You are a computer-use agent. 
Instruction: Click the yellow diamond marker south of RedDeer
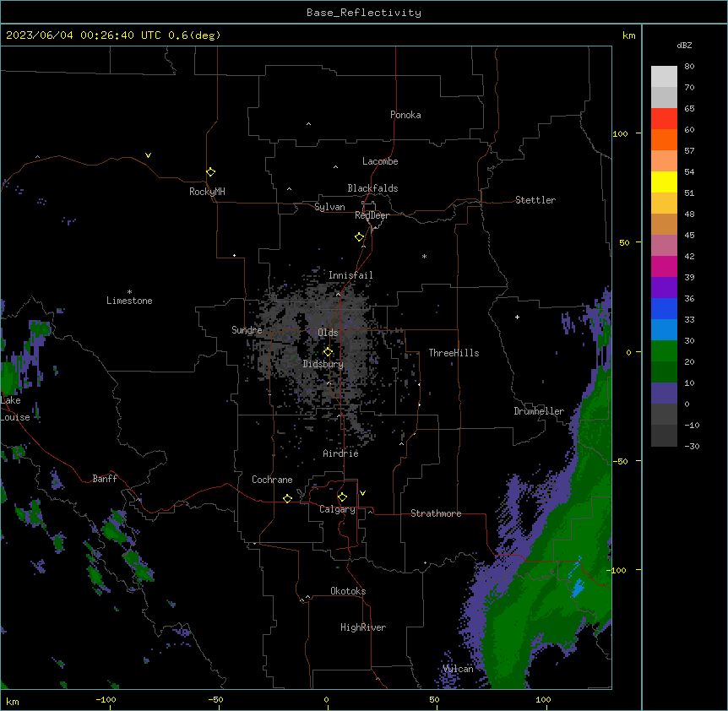click(360, 237)
